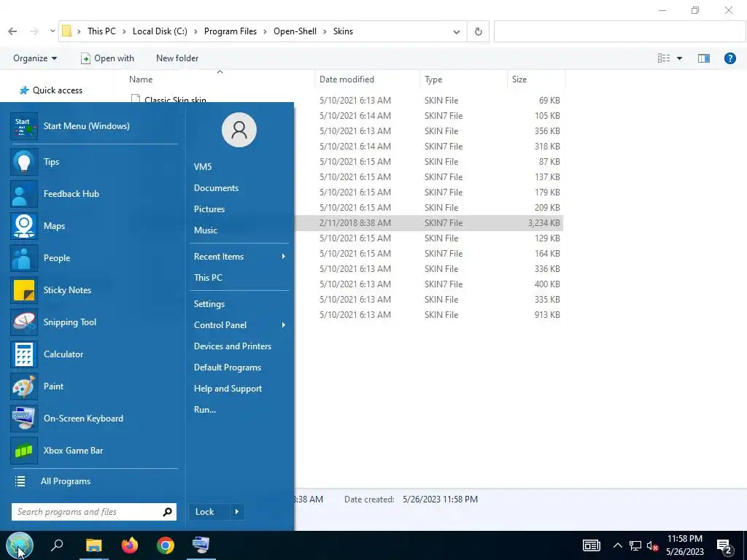This screenshot has height=560, width=747.
Task: Expand Control Panel submenu
Action: click(x=239, y=325)
